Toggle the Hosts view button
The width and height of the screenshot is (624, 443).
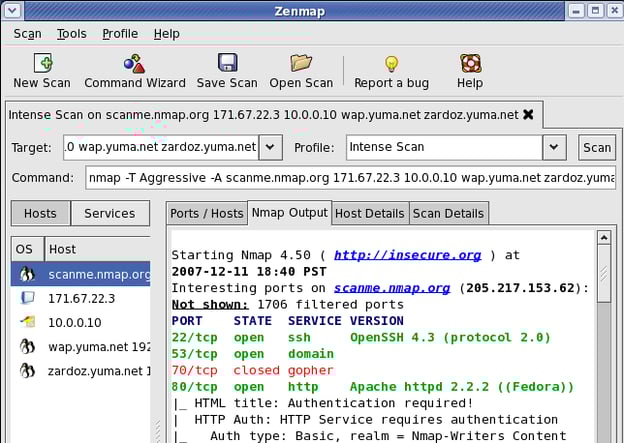coord(41,213)
